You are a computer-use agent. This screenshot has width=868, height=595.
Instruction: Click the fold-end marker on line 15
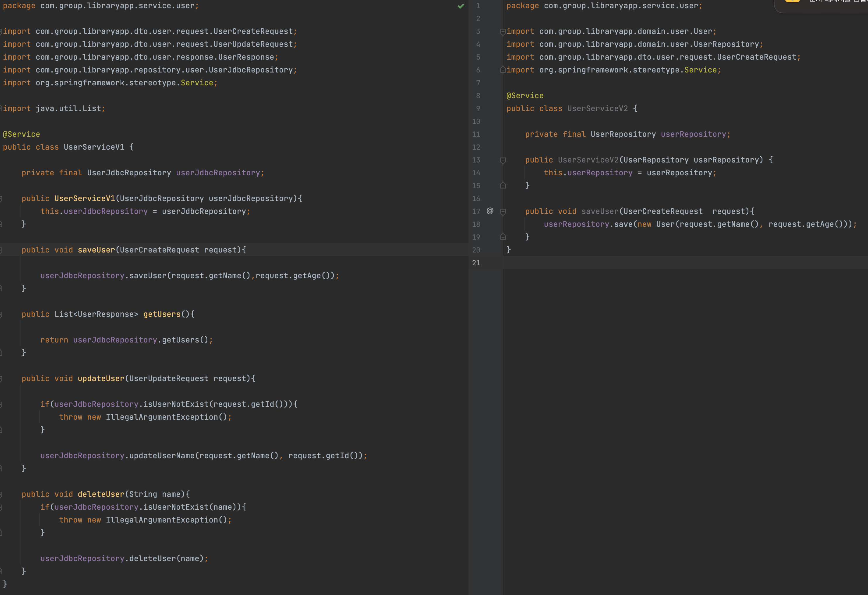point(503,186)
